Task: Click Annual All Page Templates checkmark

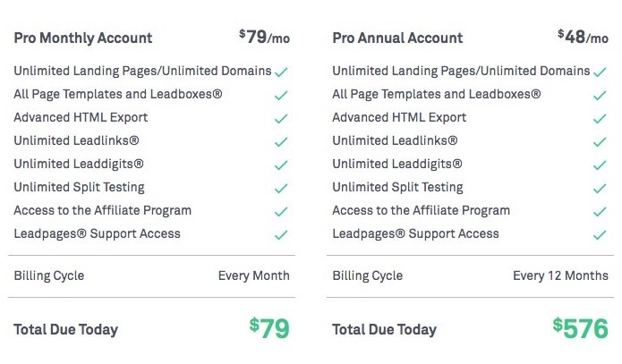Action: [600, 96]
